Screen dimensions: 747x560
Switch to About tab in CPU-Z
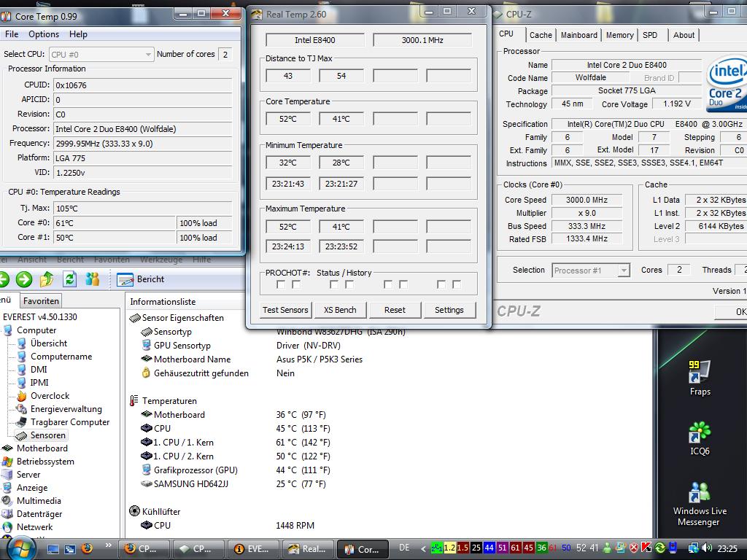(x=684, y=35)
